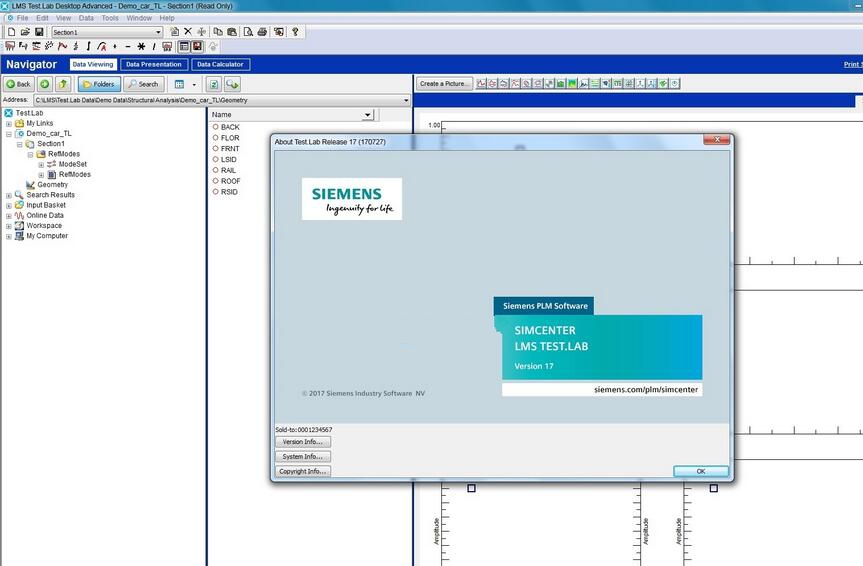Expand the Search Results node
Screen dimensions: 863x566
(9, 195)
